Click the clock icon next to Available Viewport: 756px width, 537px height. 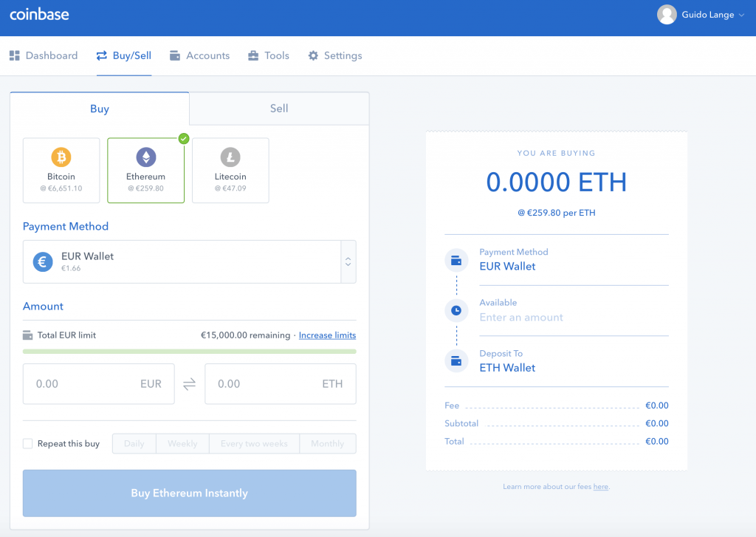[456, 310]
